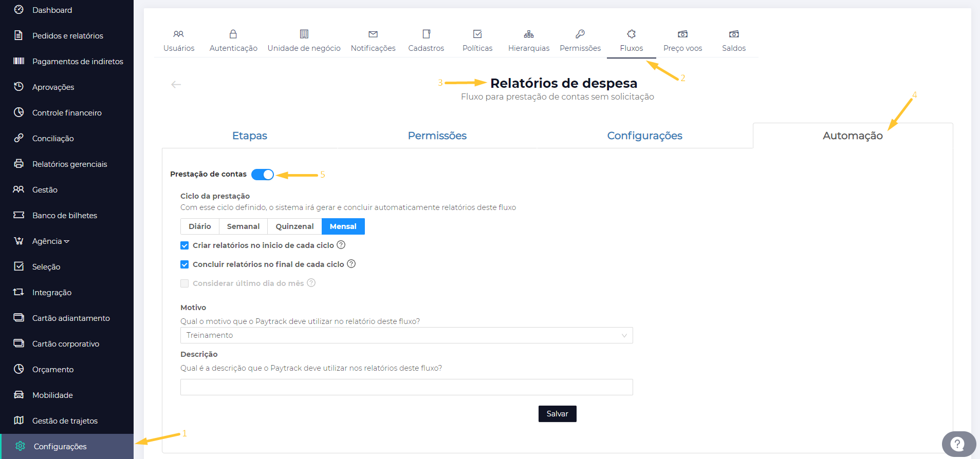Go to Dashboard in the sidebar
Image resolution: width=980 pixels, height=459 pixels.
(x=52, y=10)
